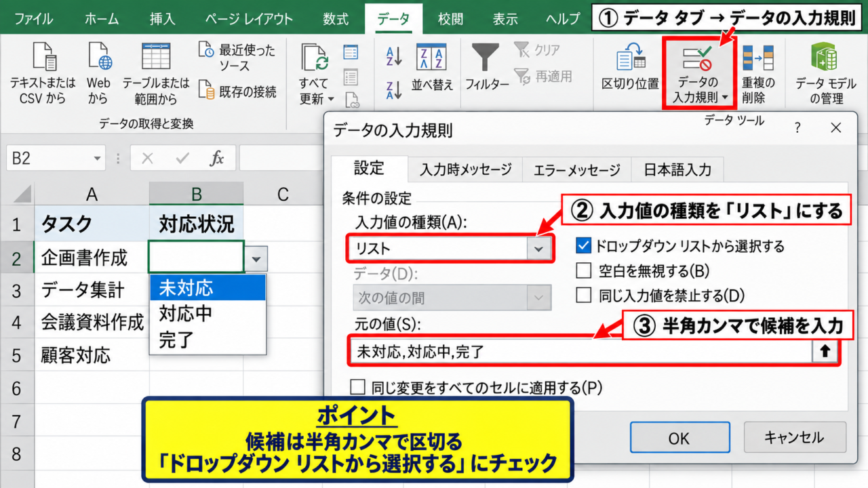Click the すべて更新 refresh icon
This screenshot has width=868, height=488.
pos(314,58)
